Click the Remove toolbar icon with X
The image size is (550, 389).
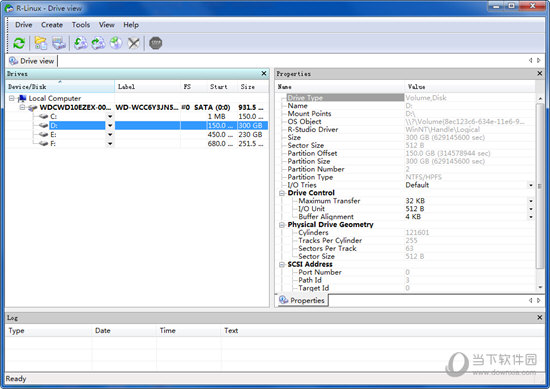click(134, 43)
